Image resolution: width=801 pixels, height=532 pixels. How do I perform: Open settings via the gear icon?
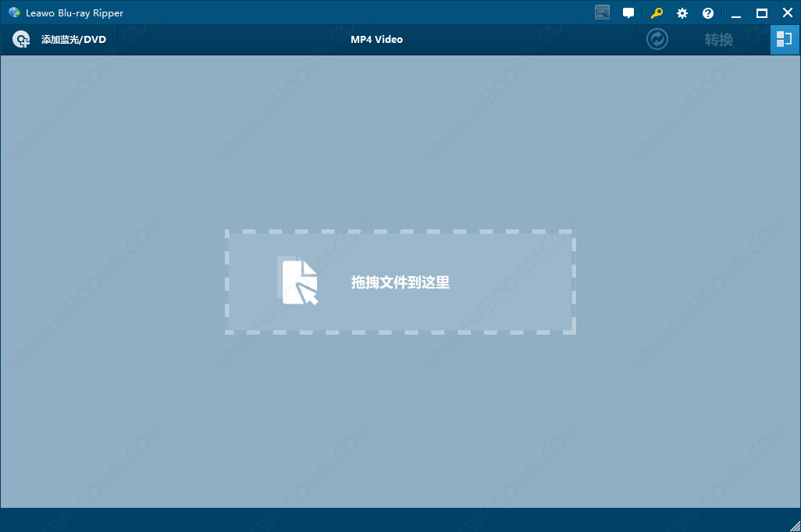tap(682, 13)
